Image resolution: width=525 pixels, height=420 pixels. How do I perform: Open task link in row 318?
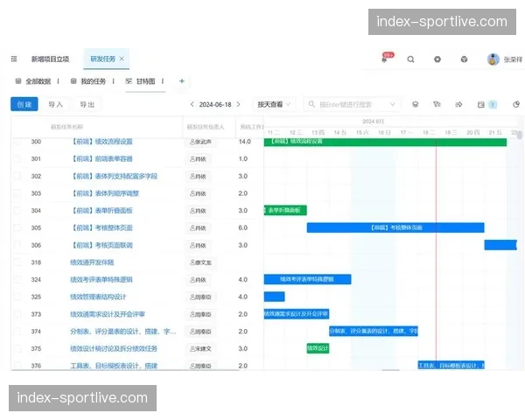92,262
